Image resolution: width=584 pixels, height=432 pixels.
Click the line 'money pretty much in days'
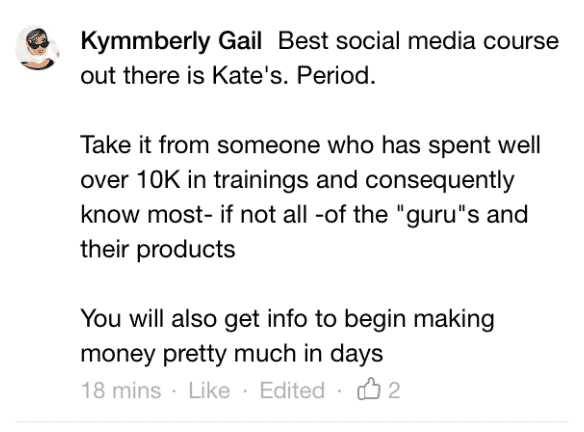pos(232,354)
